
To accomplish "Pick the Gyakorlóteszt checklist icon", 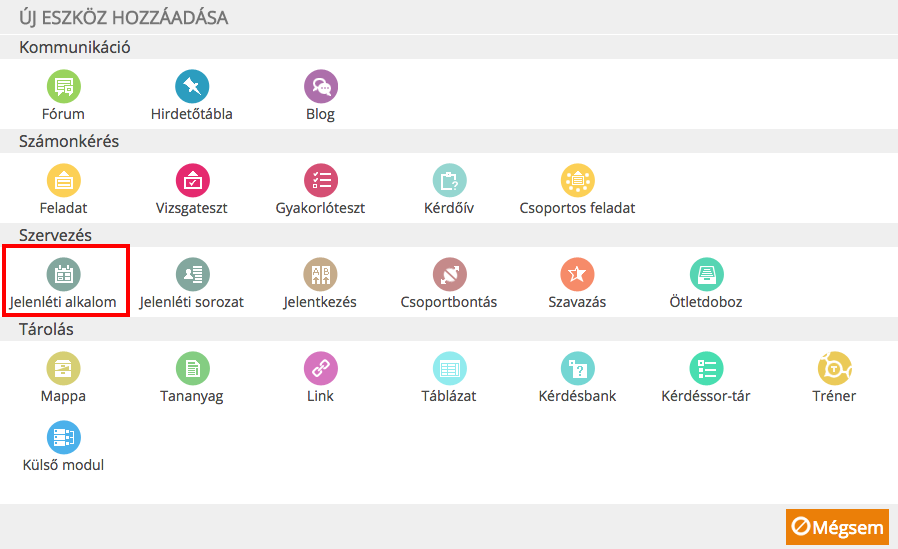I will pos(321,180).
